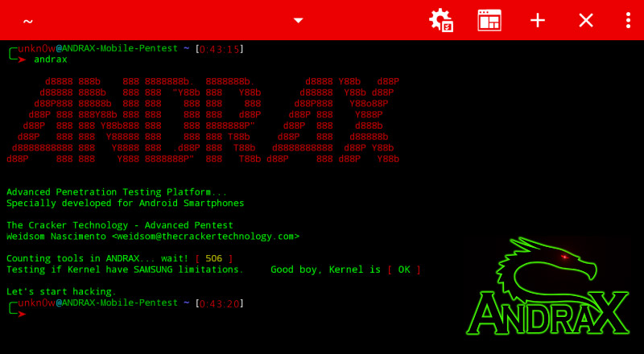Open the three-dot overflow menu
This screenshot has width=644, height=354.
point(628,20)
